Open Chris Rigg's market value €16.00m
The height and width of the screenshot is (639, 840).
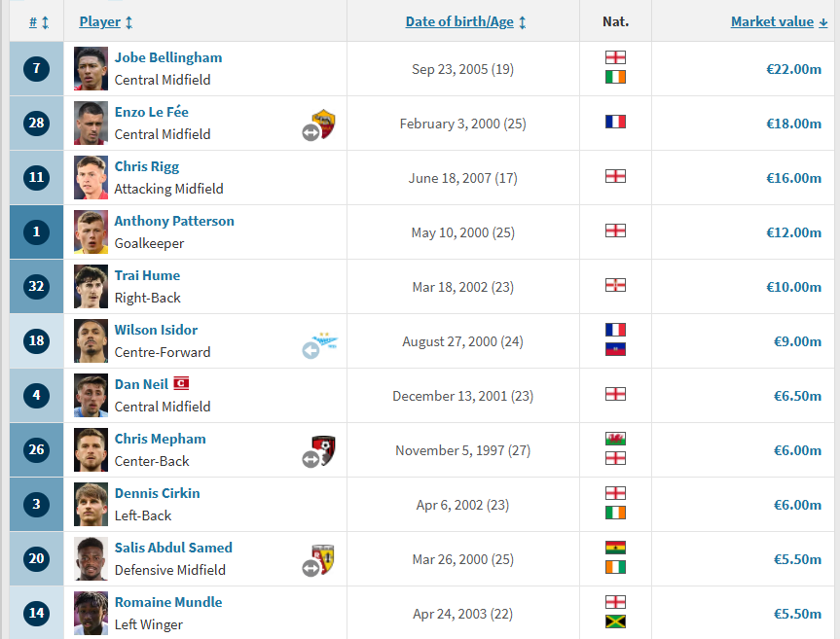click(x=793, y=178)
